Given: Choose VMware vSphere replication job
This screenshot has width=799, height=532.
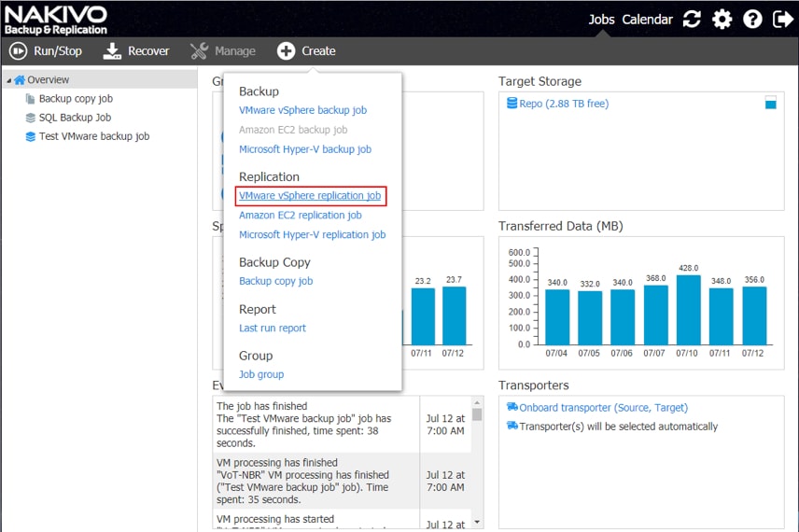Looking at the screenshot, I should [x=310, y=196].
